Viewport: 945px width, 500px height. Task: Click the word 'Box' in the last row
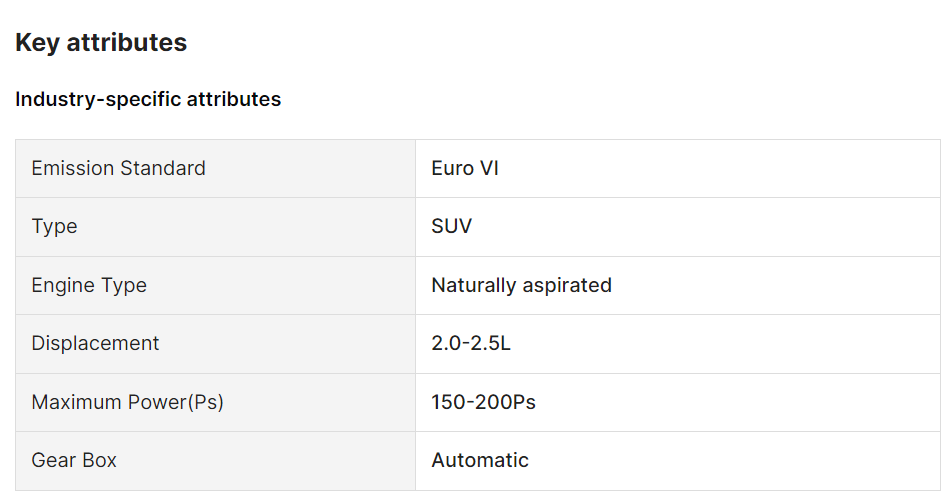(99, 460)
